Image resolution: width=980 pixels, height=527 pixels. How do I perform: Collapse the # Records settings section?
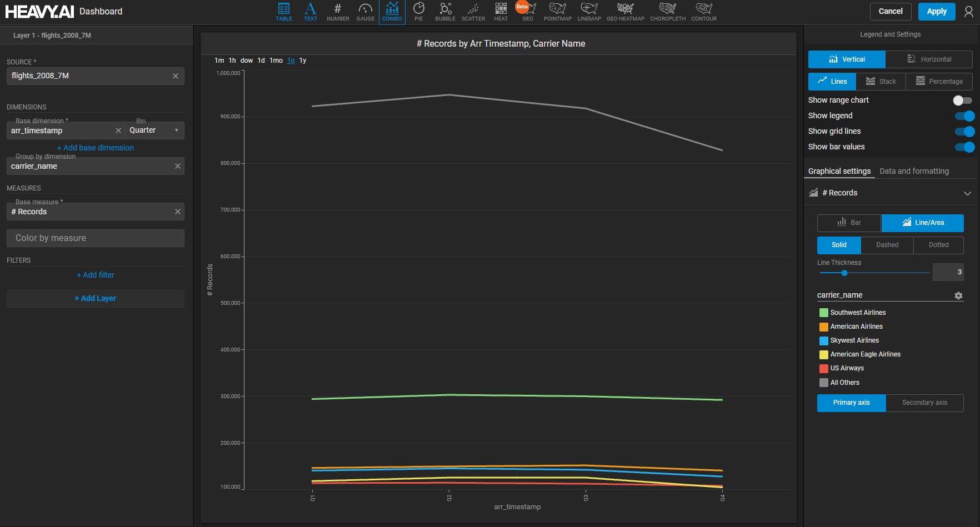pos(967,193)
